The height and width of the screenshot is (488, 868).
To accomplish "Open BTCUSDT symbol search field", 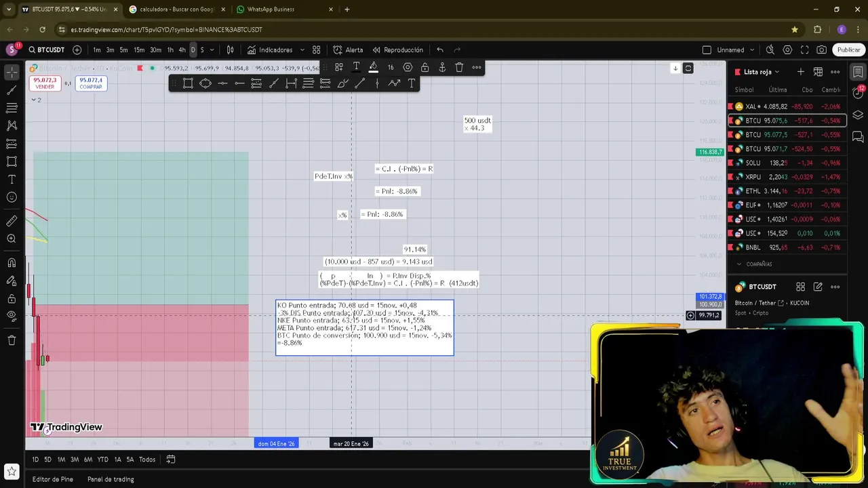I will (46, 50).
